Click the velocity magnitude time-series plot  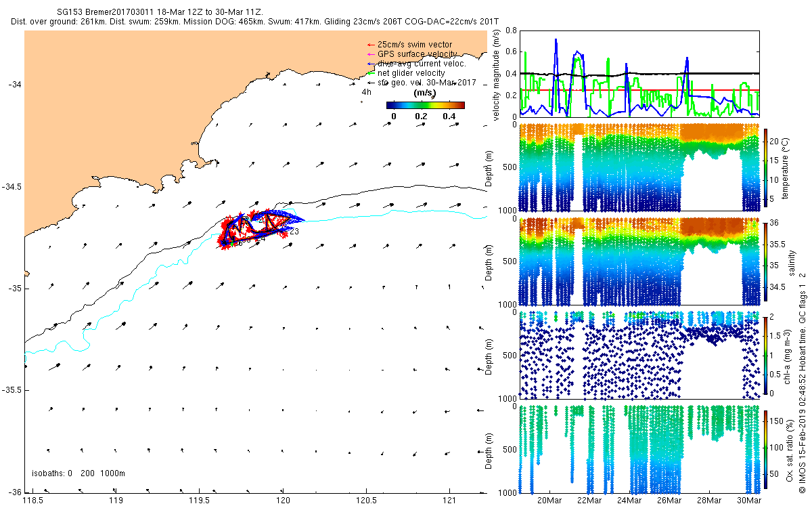pos(639,73)
